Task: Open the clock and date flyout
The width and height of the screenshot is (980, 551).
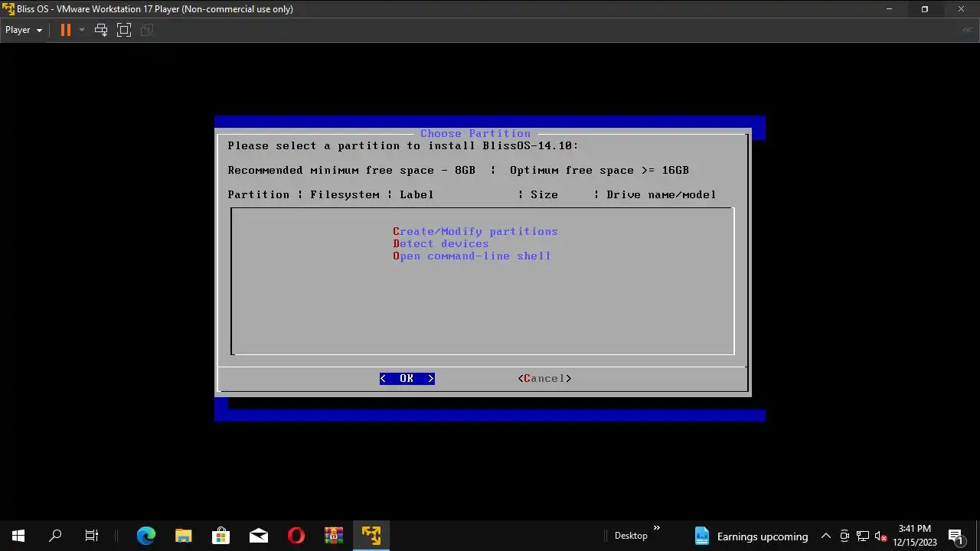Action: [915, 536]
